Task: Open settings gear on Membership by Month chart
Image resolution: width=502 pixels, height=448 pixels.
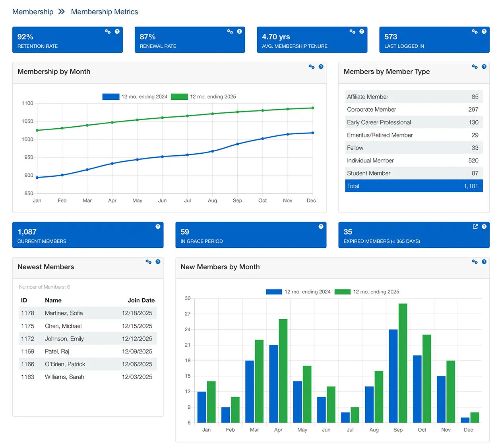Action: (x=311, y=67)
